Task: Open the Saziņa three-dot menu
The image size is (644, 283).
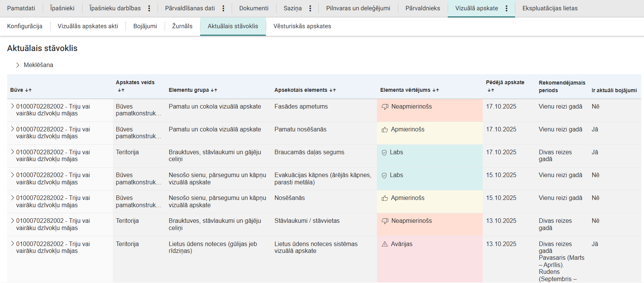Action: coord(310,8)
